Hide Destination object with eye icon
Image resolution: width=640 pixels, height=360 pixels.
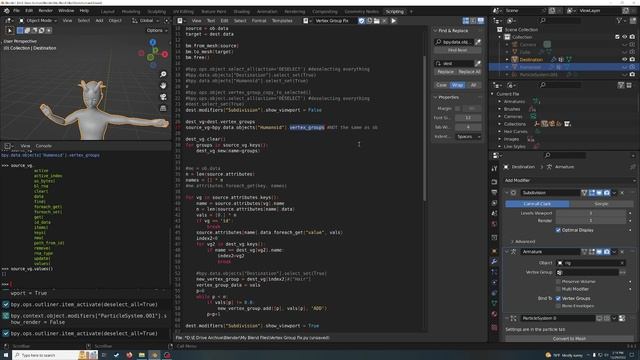tap(624, 60)
